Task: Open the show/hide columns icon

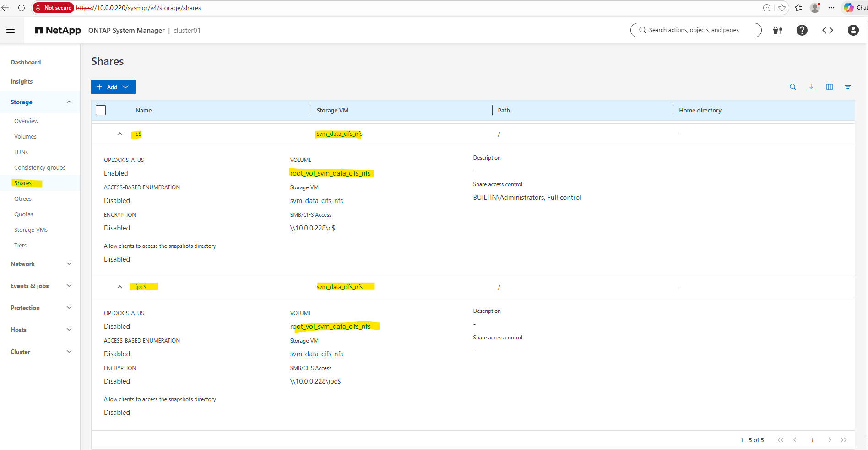Action: [829, 87]
